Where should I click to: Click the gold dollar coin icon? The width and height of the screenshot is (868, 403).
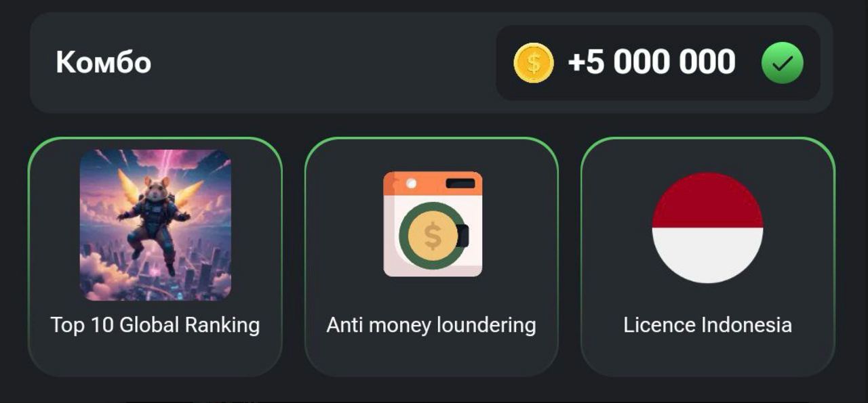[x=534, y=63]
